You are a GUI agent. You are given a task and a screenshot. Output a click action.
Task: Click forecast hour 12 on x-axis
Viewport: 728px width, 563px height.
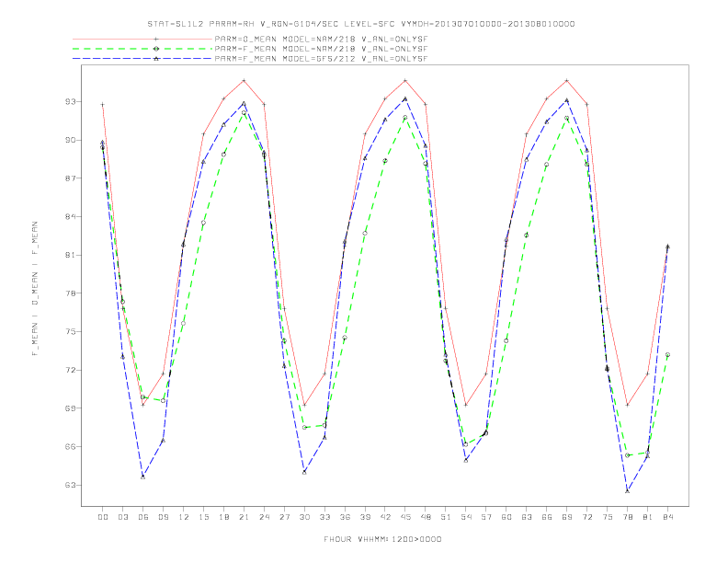point(184,517)
